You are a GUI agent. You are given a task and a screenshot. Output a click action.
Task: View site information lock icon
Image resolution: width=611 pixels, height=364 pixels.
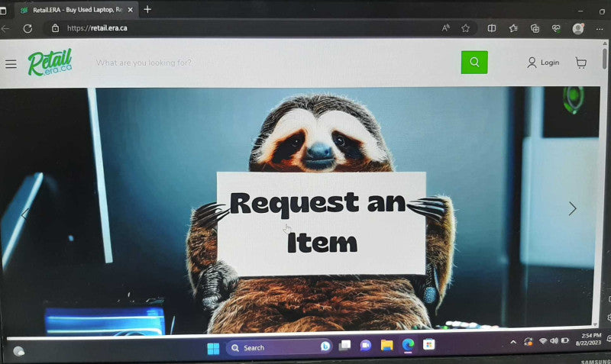pos(55,28)
